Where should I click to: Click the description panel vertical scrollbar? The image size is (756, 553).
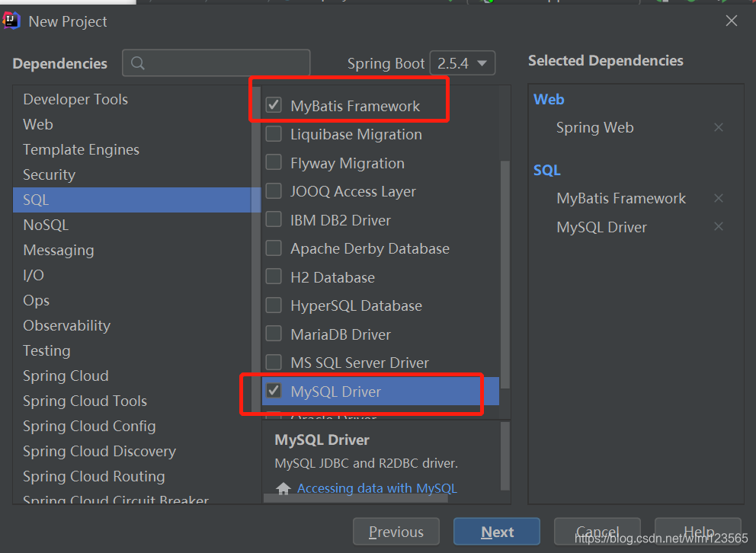505,456
